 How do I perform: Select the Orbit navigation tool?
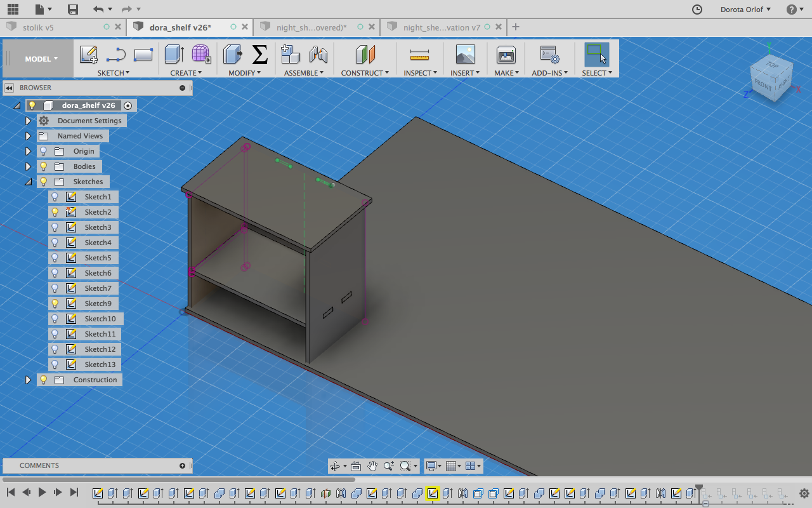point(335,466)
